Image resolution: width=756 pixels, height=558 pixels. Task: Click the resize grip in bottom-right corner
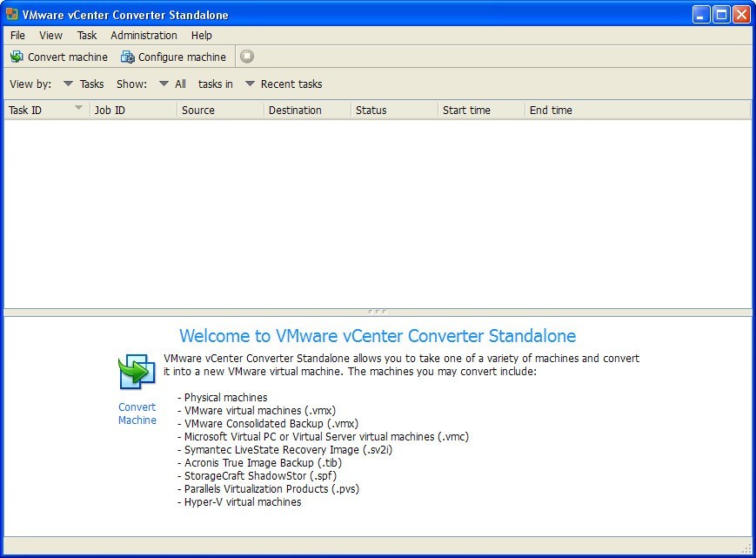coord(746,548)
